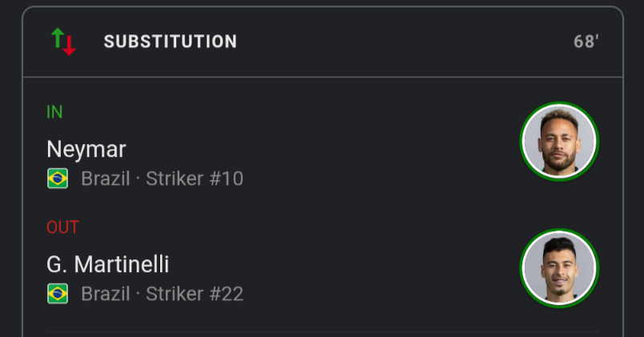Open the player photo beside Neymar

click(x=559, y=141)
